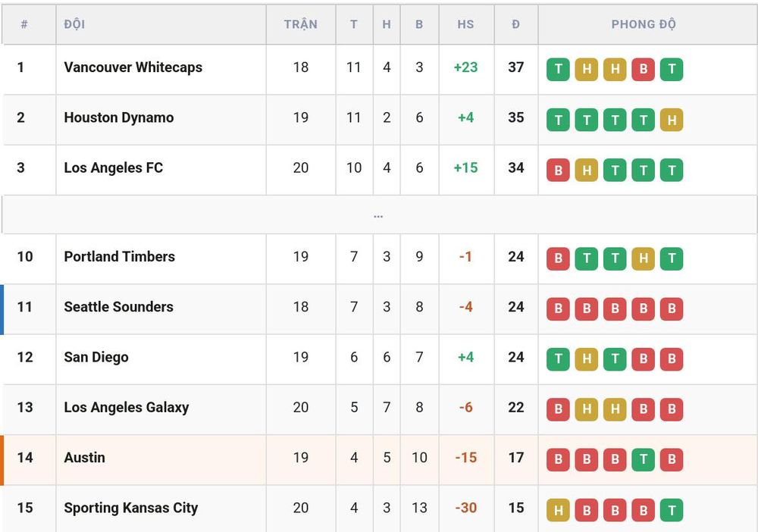Viewport: 758px width, 532px height.
Task: Click Los Angeles FC's yellow H badge
Action: [587, 170]
